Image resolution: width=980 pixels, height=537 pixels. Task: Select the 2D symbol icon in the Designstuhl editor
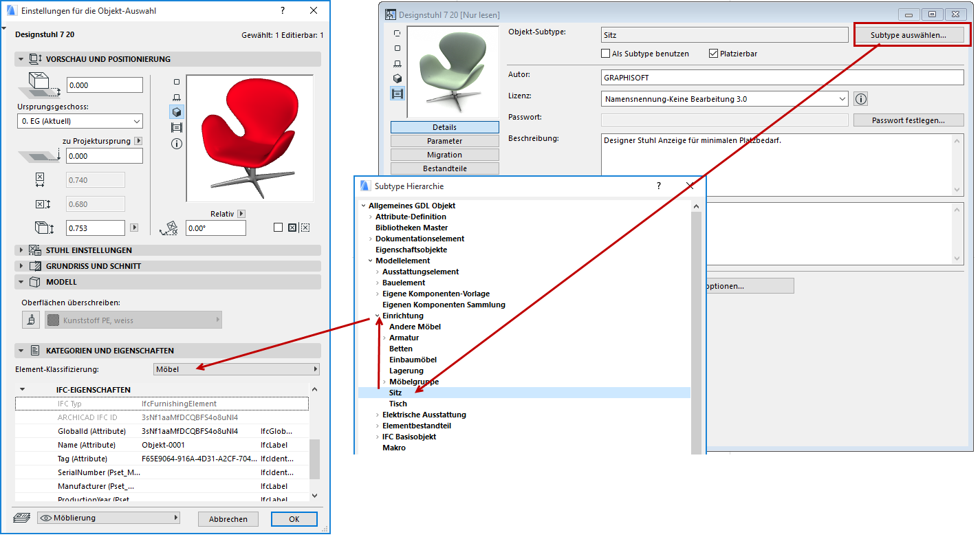click(x=398, y=48)
